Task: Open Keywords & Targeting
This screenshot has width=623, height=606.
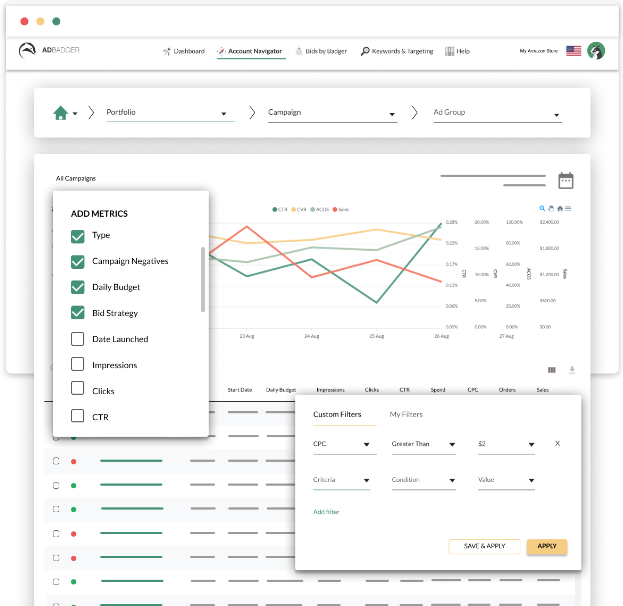Action: point(397,51)
